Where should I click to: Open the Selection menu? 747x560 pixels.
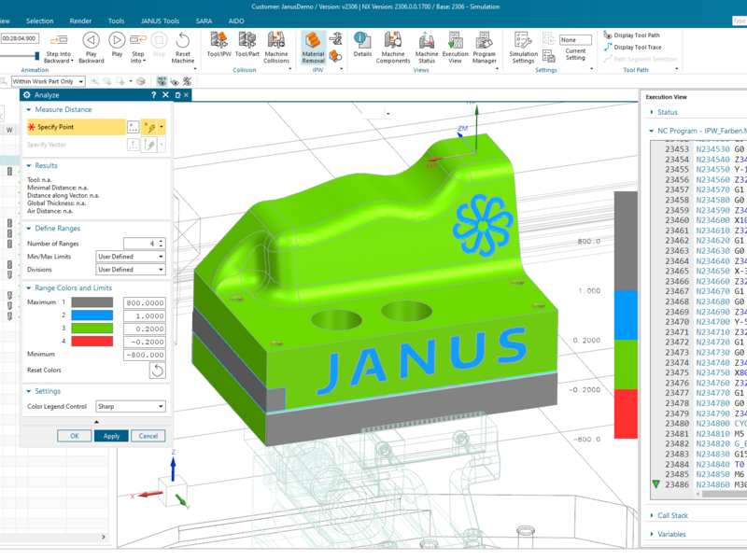39,21
